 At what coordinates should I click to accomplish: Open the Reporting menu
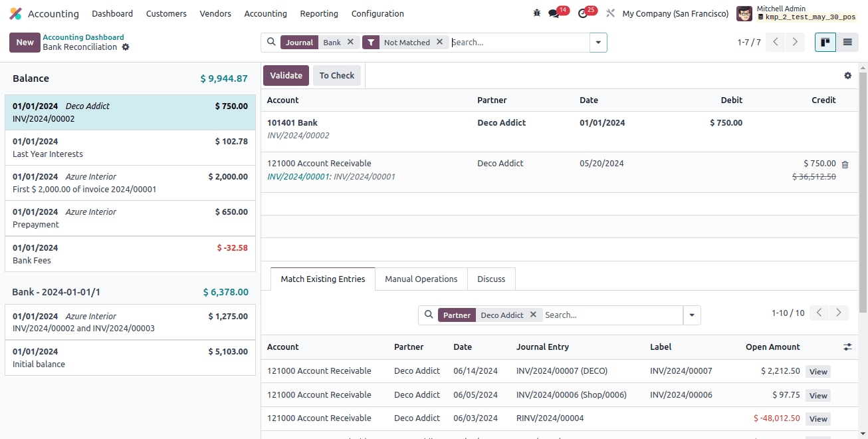click(319, 13)
